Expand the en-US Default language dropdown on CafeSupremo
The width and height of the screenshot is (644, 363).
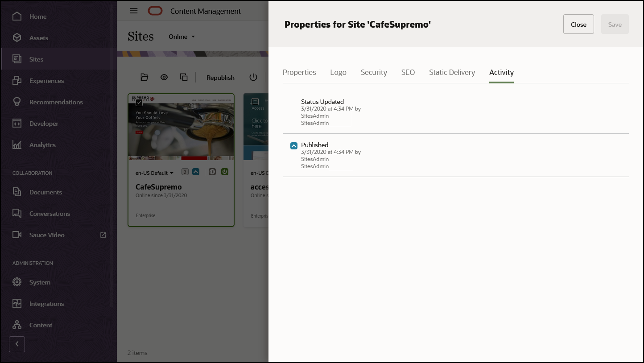point(155,173)
